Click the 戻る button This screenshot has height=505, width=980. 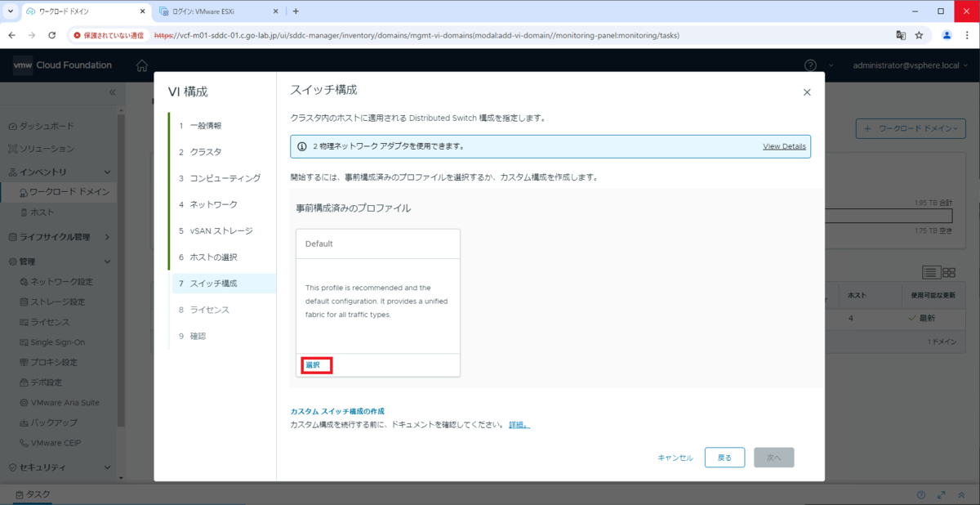point(724,458)
